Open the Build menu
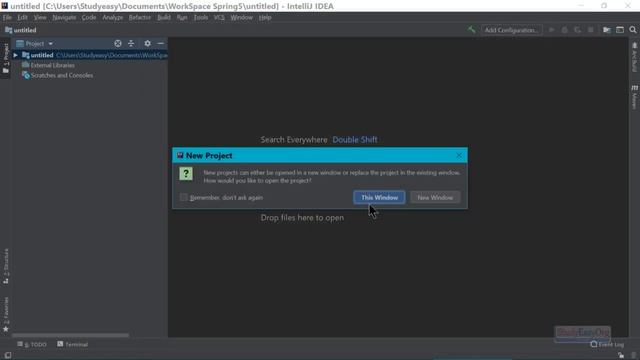Viewport: 640px width, 360px height. pyautogui.click(x=164, y=18)
